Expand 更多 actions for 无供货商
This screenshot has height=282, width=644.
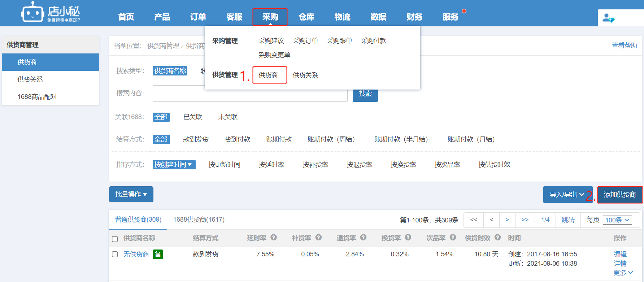(x=623, y=273)
